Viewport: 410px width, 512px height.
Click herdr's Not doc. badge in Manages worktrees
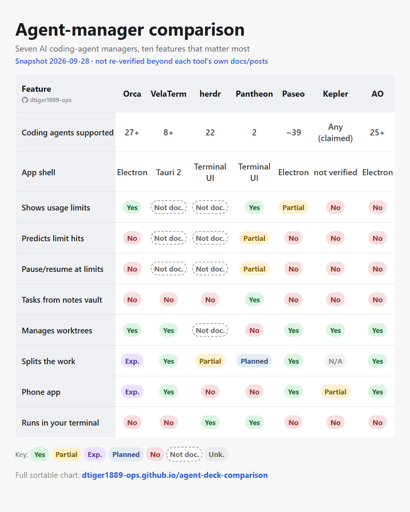point(210,330)
